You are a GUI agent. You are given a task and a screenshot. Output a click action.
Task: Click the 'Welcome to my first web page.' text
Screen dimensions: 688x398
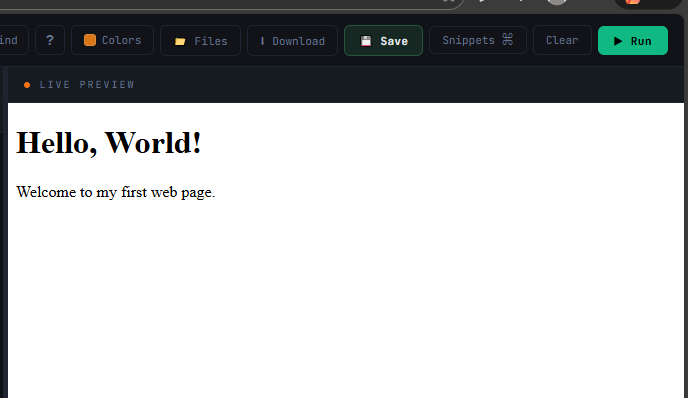click(116, 192)
